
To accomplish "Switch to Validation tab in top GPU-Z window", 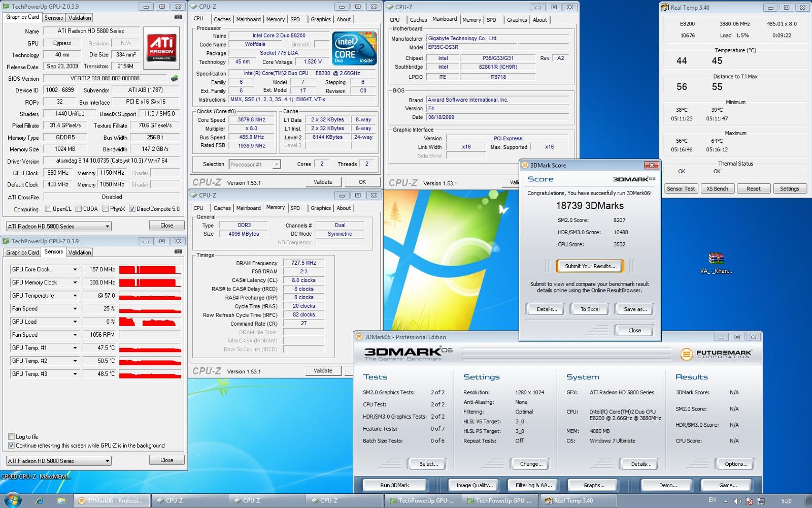I will click(80, 18).
